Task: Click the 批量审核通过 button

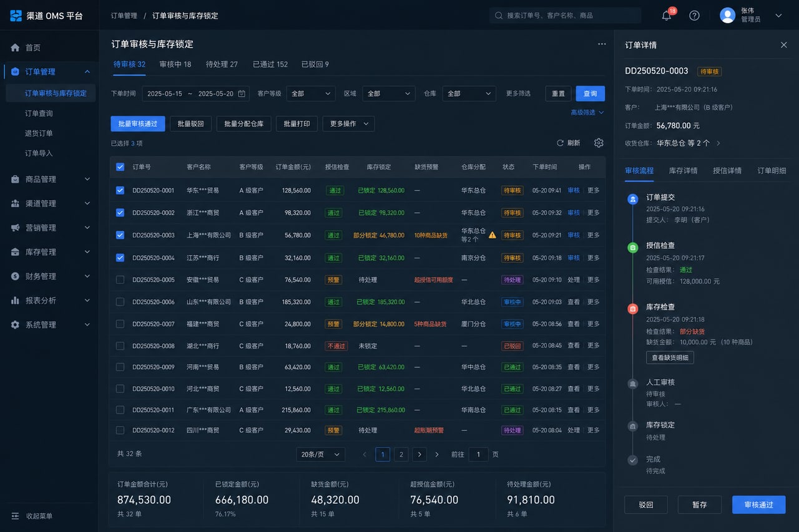Action: click(138, 123)
